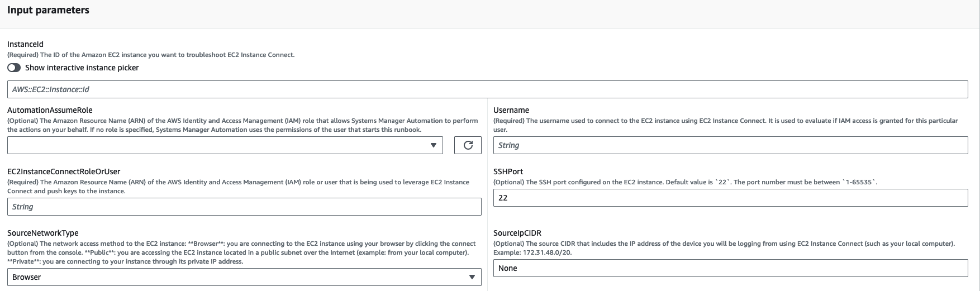Screen dimensions: 980x291
Task: Click the Input parameters section heading
Action: (x=48, y=10)
